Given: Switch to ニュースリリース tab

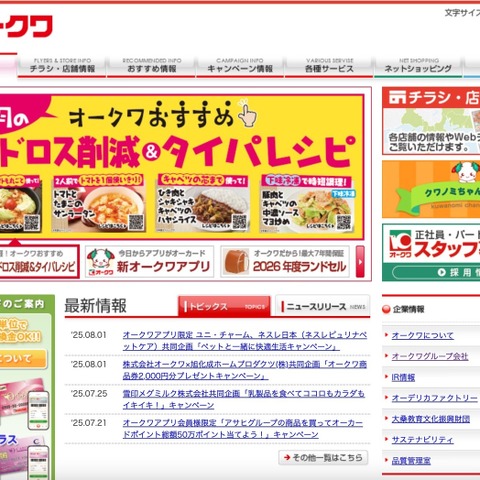Looking at the screenshot, I should click(x=323, y=306).
